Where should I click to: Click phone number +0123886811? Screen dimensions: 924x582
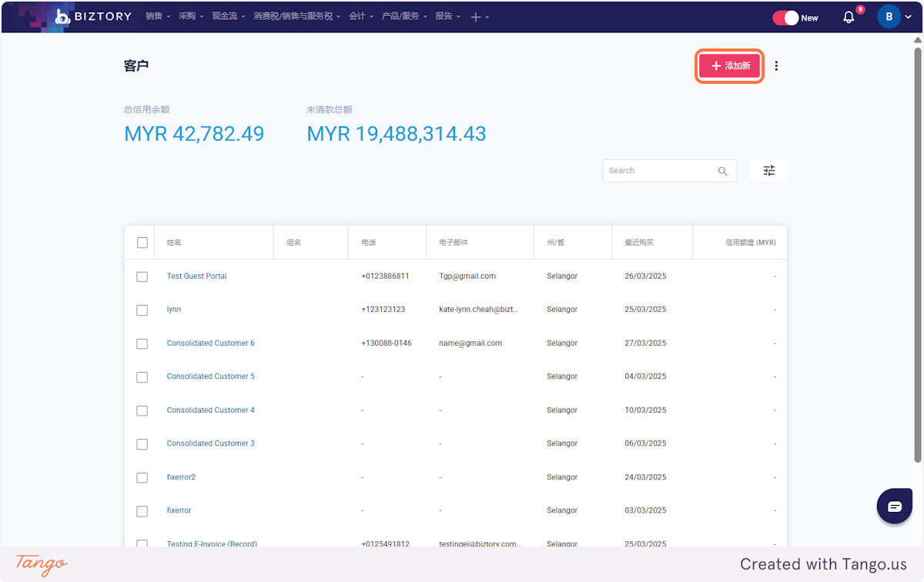(x=385, y=276)
